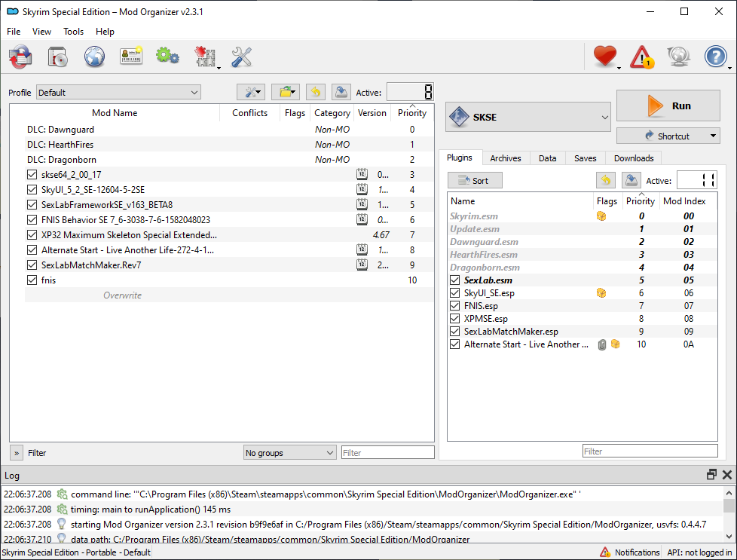Click the Sort plugins button

click(475, 181)
